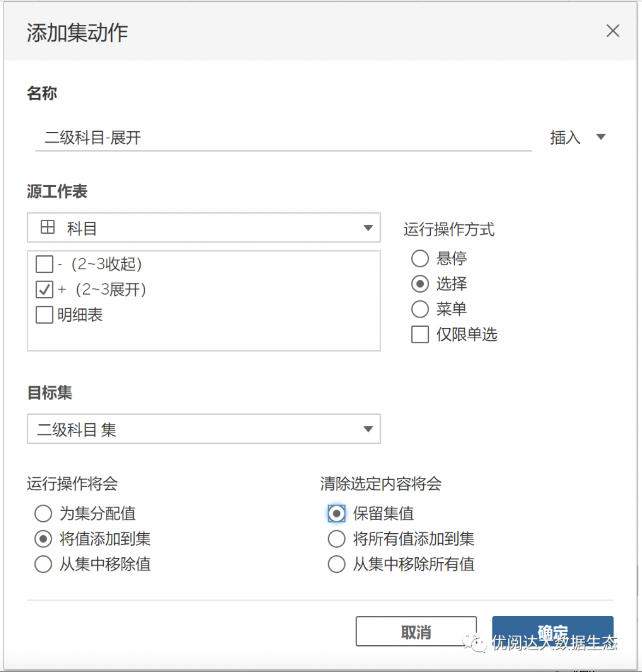
Task: Select the 菜单 run method option
Action: 420,309
